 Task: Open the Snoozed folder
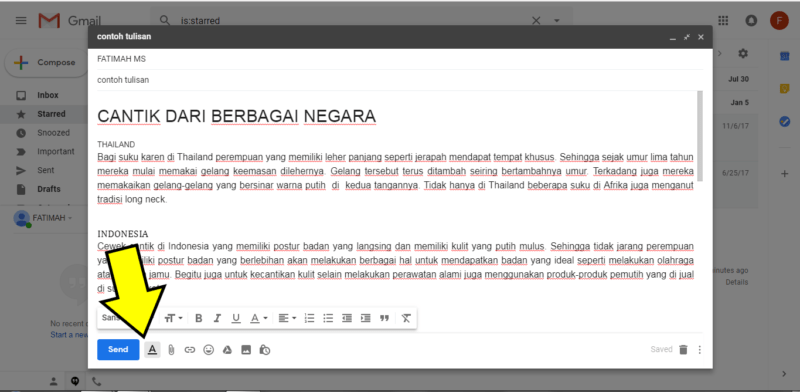53,133
